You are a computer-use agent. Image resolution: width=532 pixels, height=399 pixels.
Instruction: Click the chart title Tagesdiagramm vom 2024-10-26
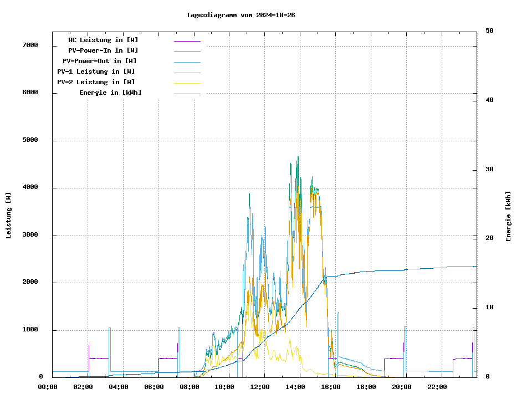coord(241,15)
